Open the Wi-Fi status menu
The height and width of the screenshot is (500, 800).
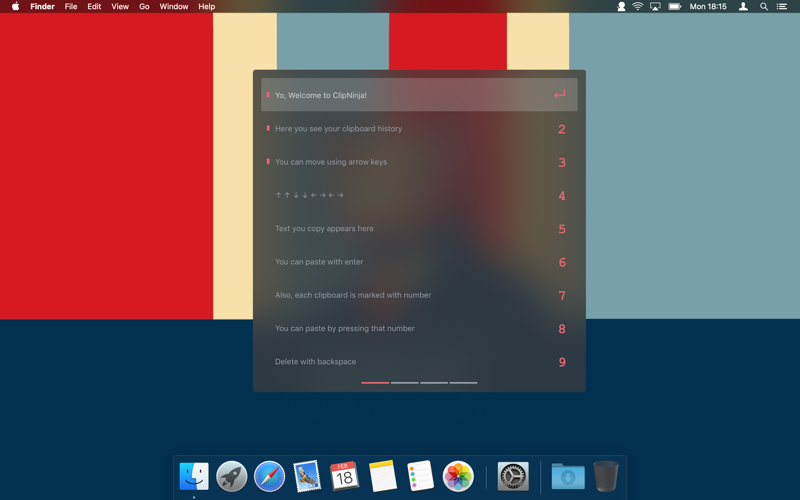click(x=638, y=6)
